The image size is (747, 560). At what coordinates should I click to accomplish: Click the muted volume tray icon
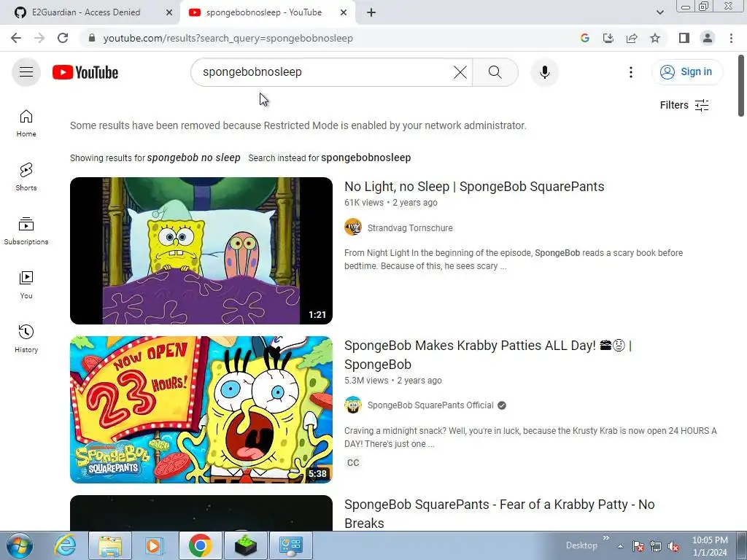point(673,546)
